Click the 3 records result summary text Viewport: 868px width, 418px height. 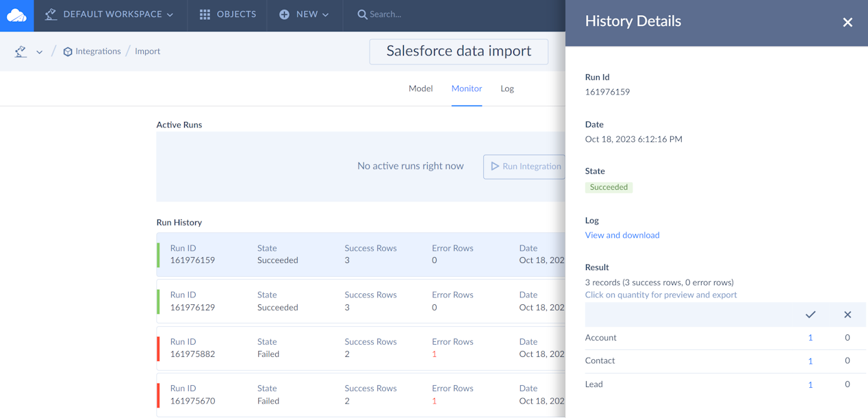coord(659,282)
